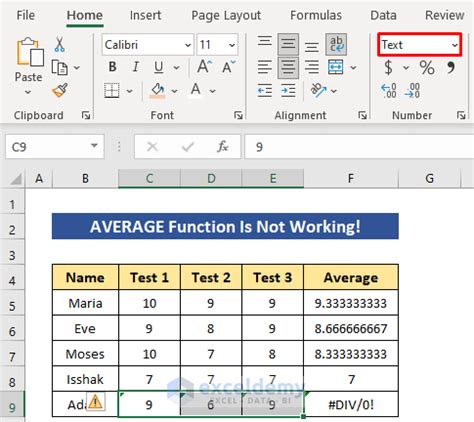Screen dimensions: 474x422
Task: Switch to the Insert tab
Action: point(145,15)
